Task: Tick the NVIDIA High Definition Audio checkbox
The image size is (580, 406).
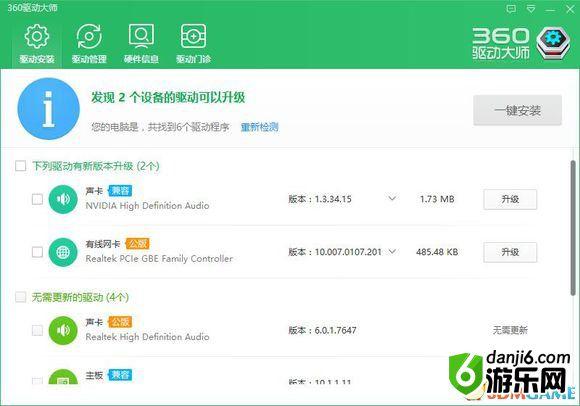Action: (x=37, y=199)
